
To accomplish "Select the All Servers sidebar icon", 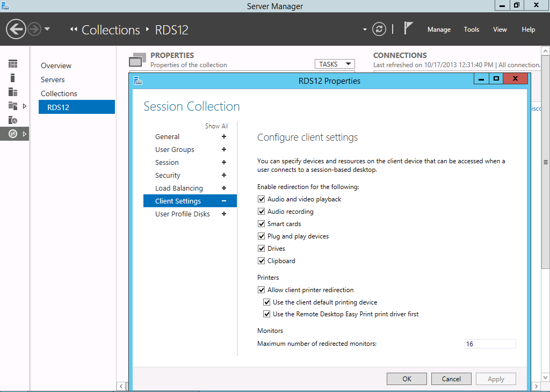I will click(13, 92).
